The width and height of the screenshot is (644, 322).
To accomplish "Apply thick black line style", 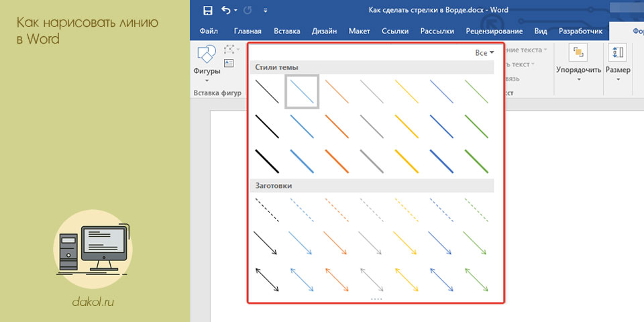I will (x=267, y=161).
